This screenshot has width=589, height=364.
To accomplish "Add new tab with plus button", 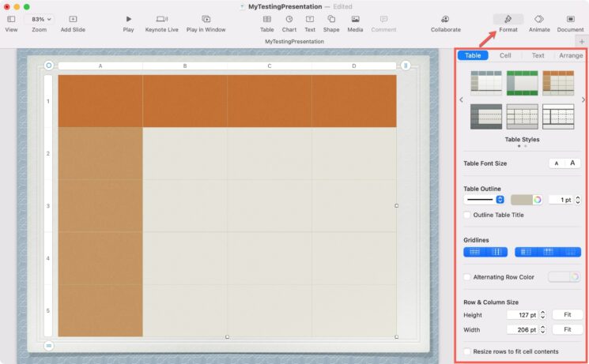I will pyautogui.click(x=582, y=42).
